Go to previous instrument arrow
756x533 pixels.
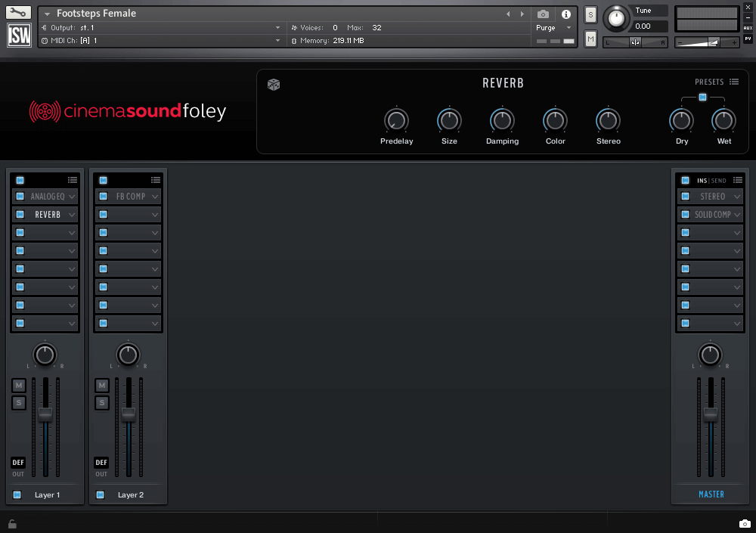pyautogui.click(x=508, y=14)
